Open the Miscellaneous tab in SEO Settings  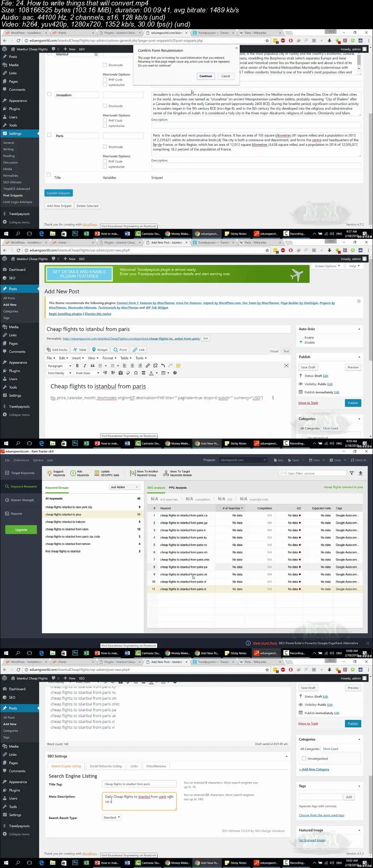(x=156, y=766)
